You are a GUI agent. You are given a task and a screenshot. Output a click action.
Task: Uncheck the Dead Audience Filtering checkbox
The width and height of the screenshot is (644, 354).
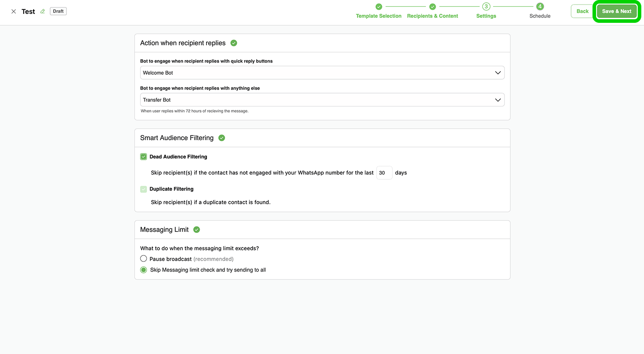(144, 157)
